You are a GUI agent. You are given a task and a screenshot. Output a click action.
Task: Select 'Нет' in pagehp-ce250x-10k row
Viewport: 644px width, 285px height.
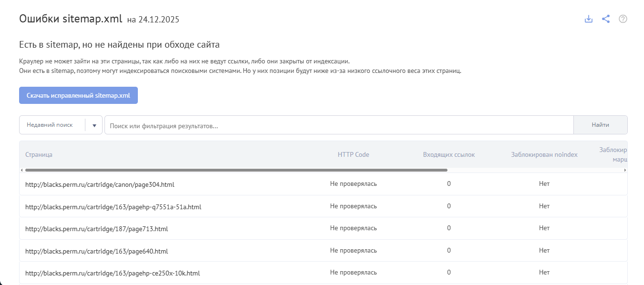tap(544, 272)
